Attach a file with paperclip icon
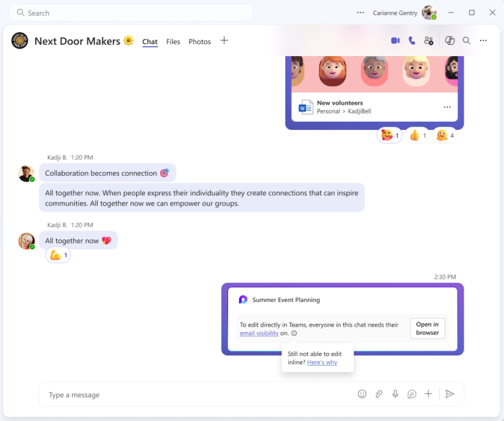This screenshot has width=504, height=421. 379,394
